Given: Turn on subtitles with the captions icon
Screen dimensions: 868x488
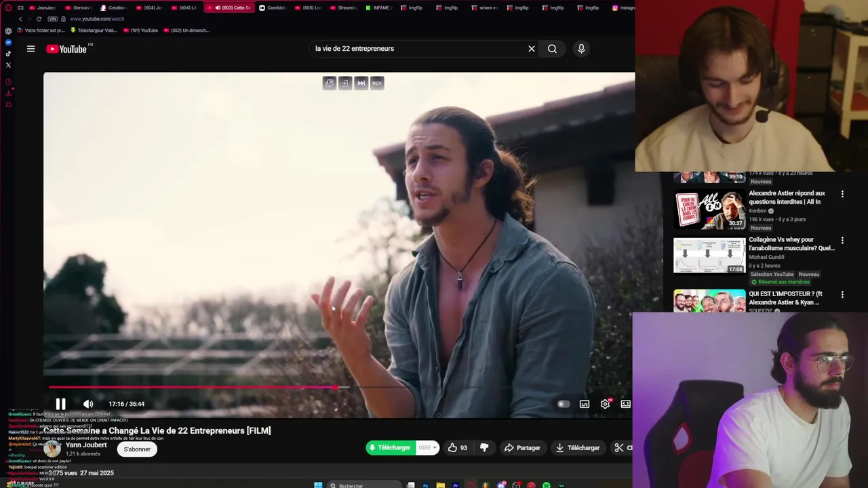Looking at the screenshot, I should click(x=585, y=404).
